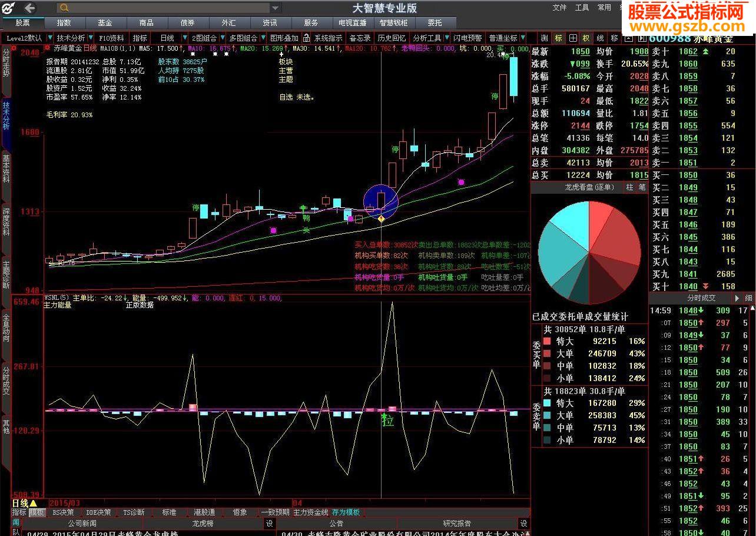
Task: Expand the 普通坐标 dropdown
Action: [522, 38]
